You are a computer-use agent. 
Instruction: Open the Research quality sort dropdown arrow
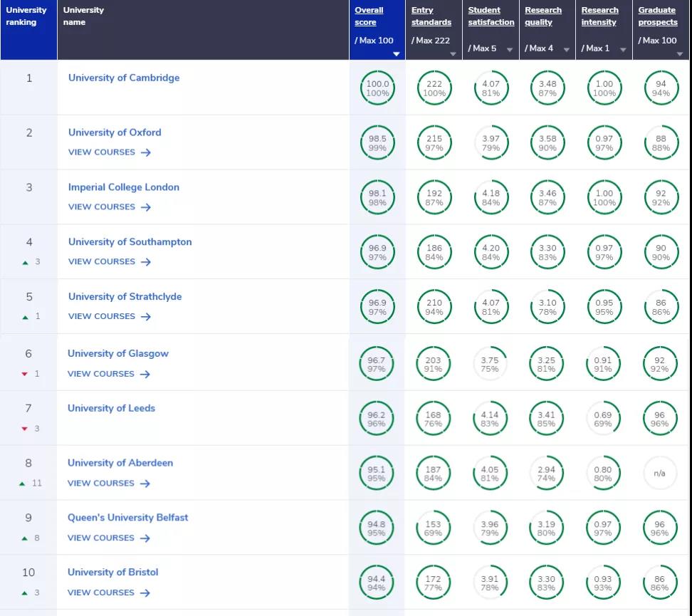click(x=567, y=50)
